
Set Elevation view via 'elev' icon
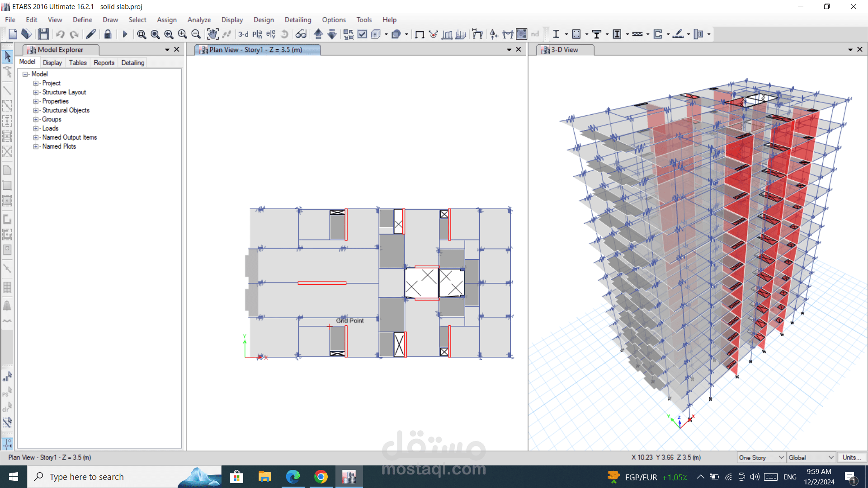pos(271,34)
